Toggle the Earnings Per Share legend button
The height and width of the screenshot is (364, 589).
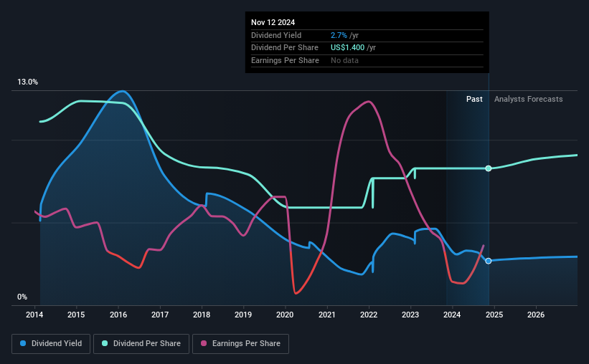click(x=240, y=344)
